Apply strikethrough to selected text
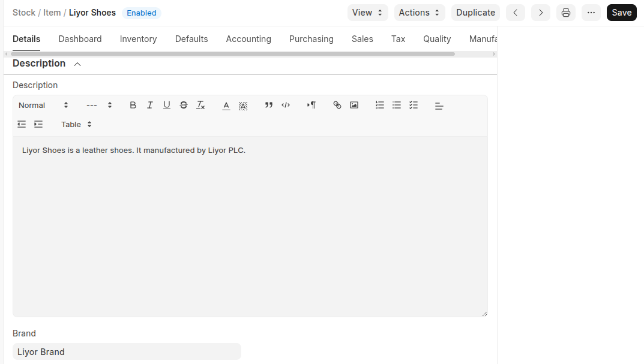644x364 pixels. [x=184, y=105]
